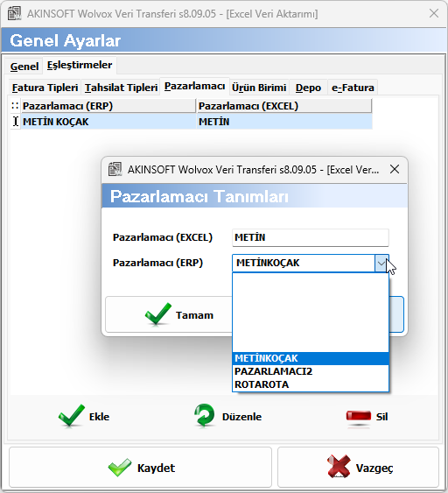This screenshot has height=493, width=448.
Task: Click the main window's title bar app icon
Action: (x=14, y=13)
